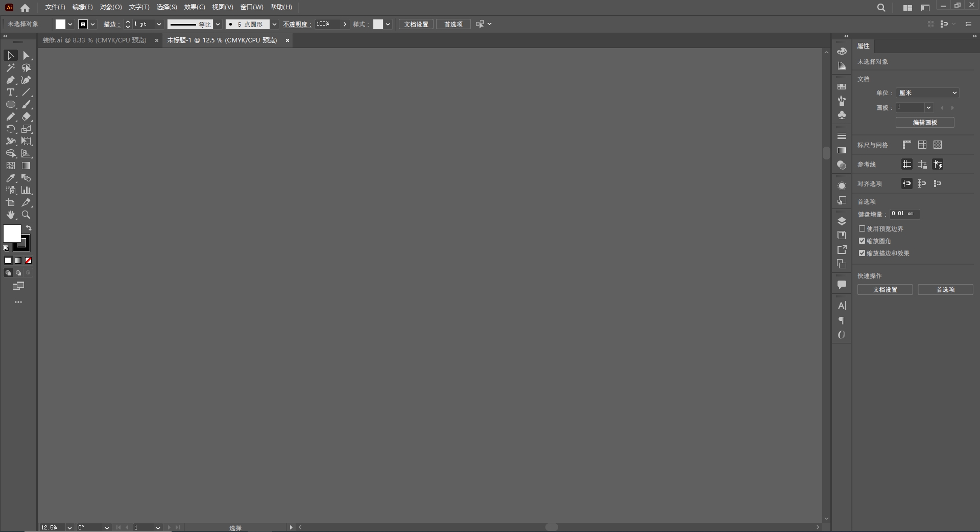Screen dimensions: 980x532
Task: Select the Shape Builder tool
Action: (10, 153)
